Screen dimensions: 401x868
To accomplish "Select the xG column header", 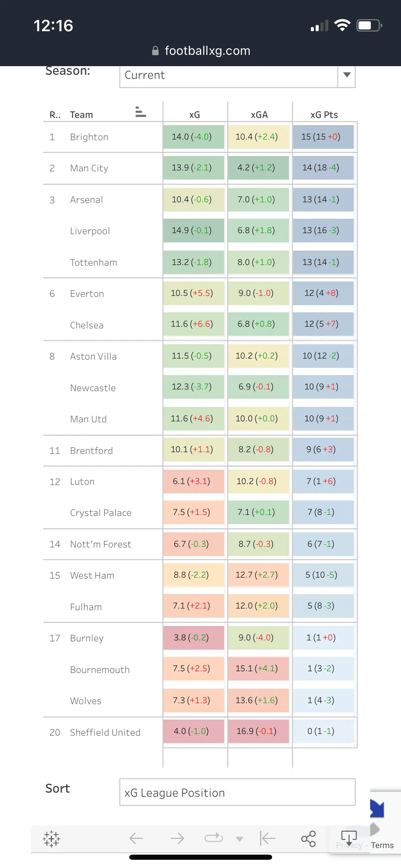I will click(x=195, y=115).
